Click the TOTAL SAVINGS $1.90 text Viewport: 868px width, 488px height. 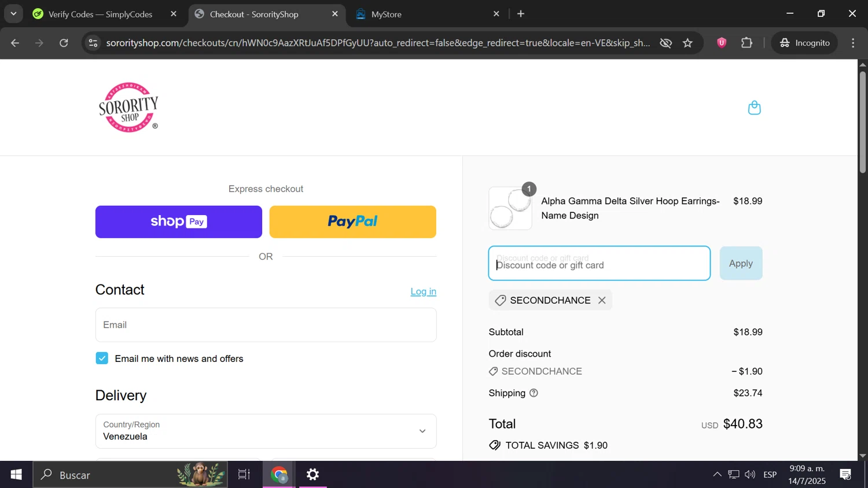pos(557,445)
